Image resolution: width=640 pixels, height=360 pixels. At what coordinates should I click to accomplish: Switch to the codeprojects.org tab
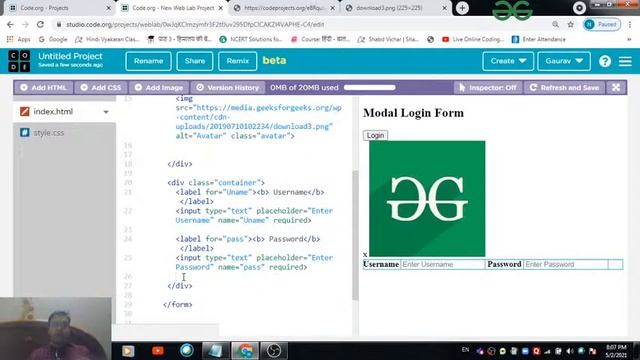pyautogui.click(x=284, y=8)
